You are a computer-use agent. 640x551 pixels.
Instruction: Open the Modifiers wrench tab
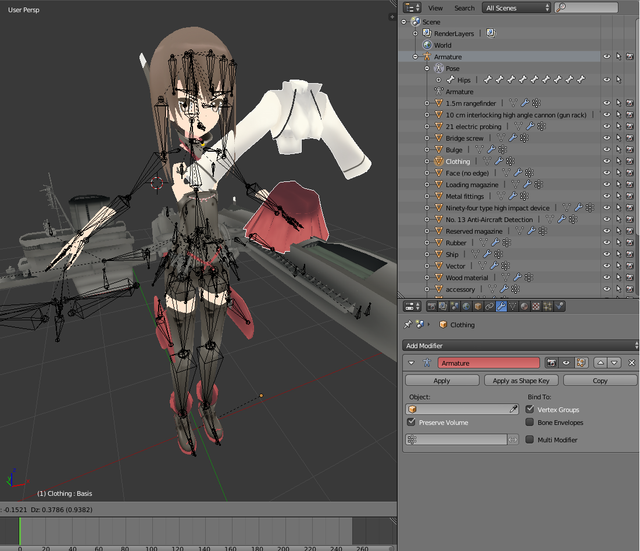tap(501, 306)
